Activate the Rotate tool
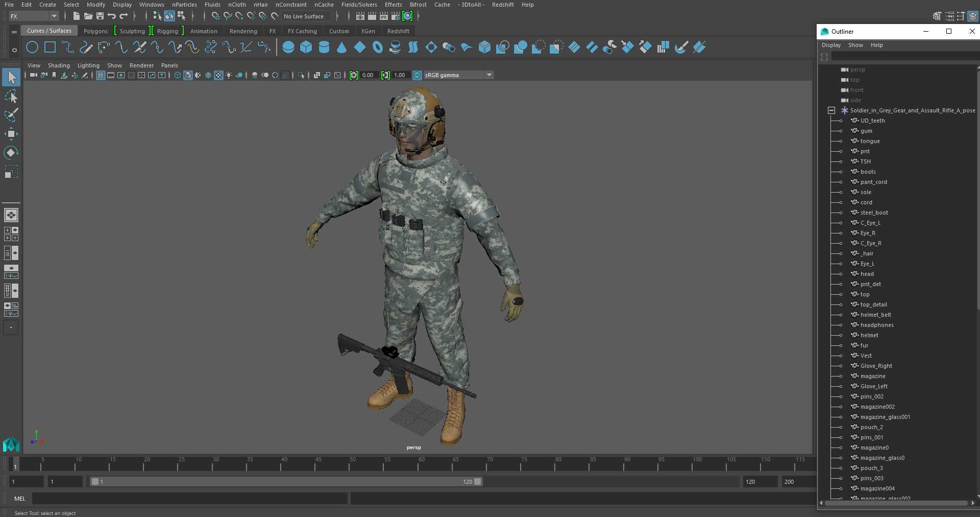Screen dimensions: 980x517 11,153
